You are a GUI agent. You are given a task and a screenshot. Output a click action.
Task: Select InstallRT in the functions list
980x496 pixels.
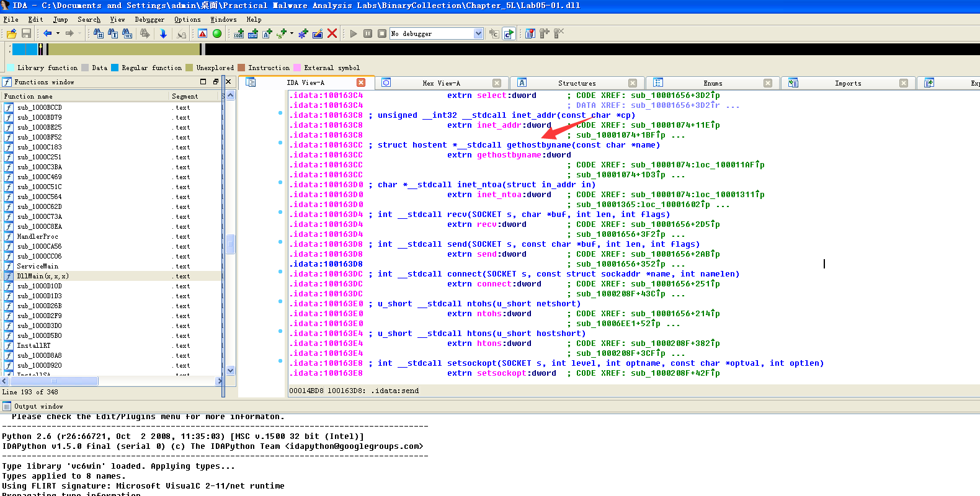coord(112,345)
